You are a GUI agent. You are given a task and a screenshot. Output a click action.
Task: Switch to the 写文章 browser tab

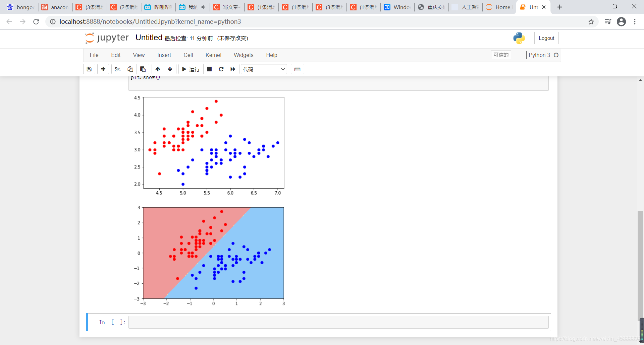click(x=227, y=7)
